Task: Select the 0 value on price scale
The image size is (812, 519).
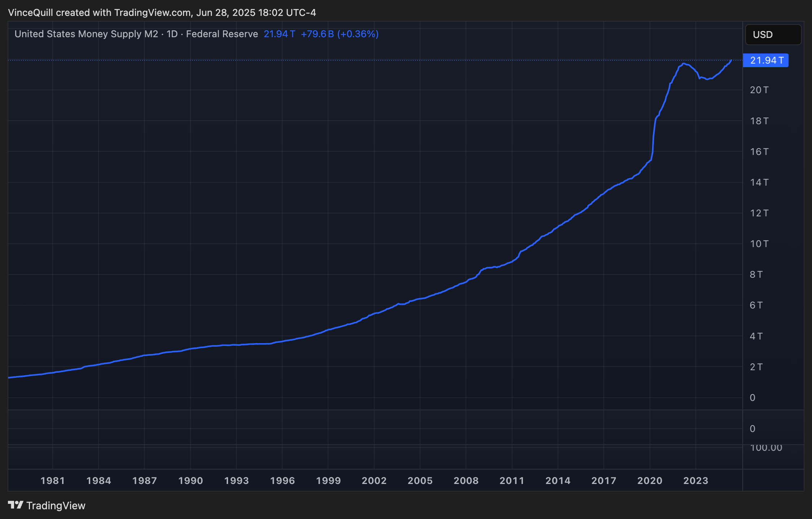Action: 752,398
